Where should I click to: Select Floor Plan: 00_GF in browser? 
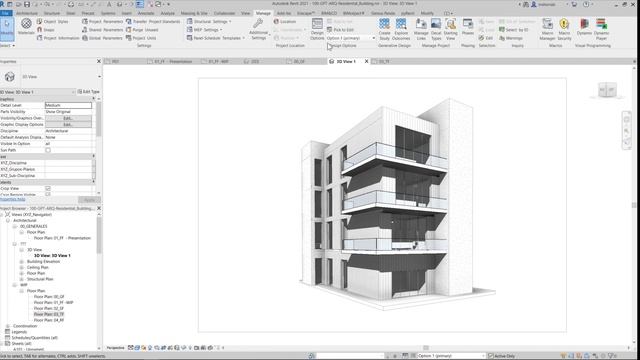(x=49, y=297)
